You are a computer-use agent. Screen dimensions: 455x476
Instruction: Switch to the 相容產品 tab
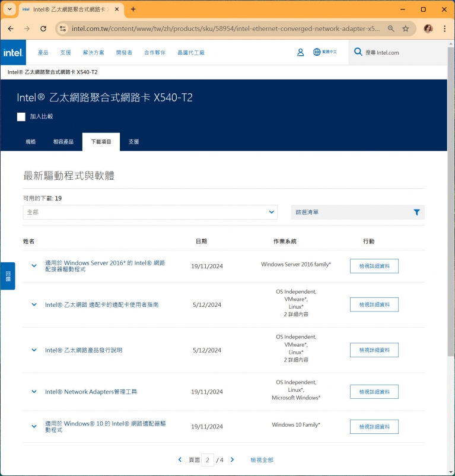pos(63,142)
